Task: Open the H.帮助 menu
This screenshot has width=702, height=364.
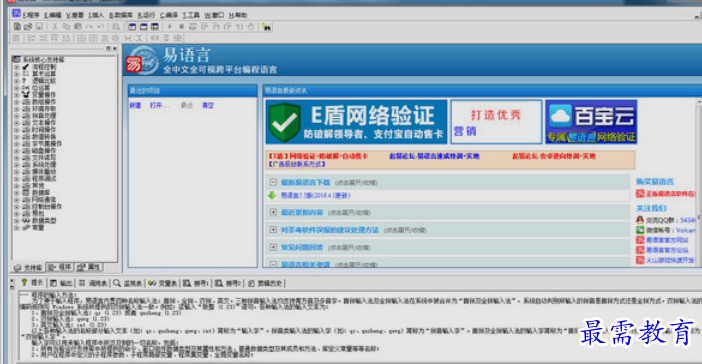Action: point(238,15)
